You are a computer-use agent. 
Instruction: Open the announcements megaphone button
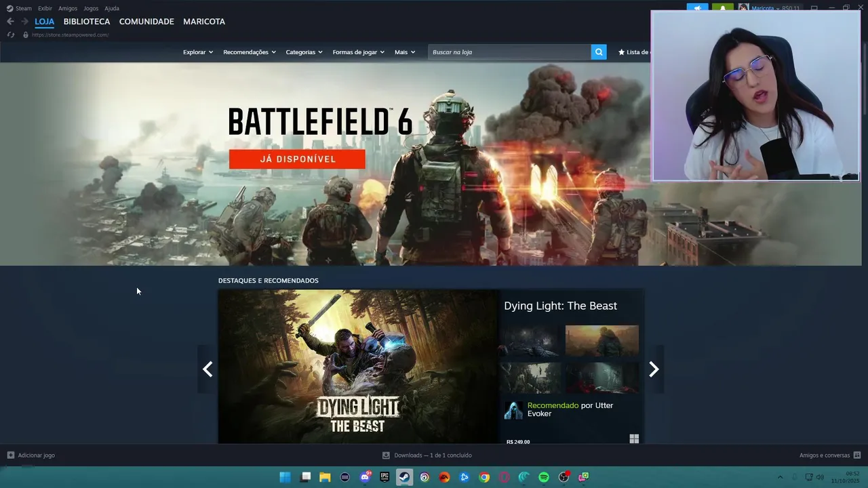click(697, 8)
